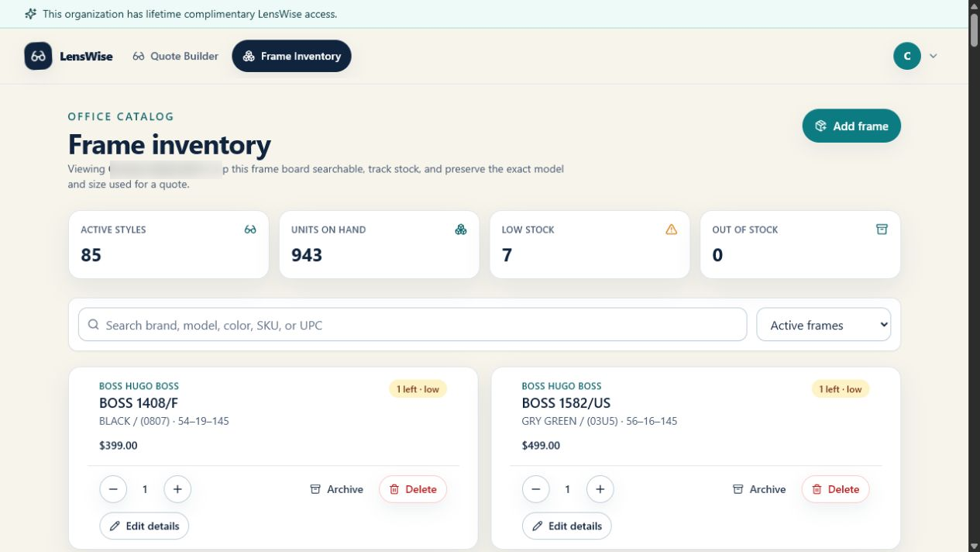980x552 pixels.
Task: Click the $499.00 price
Action: pyautogui.click(x=541, y=446)
